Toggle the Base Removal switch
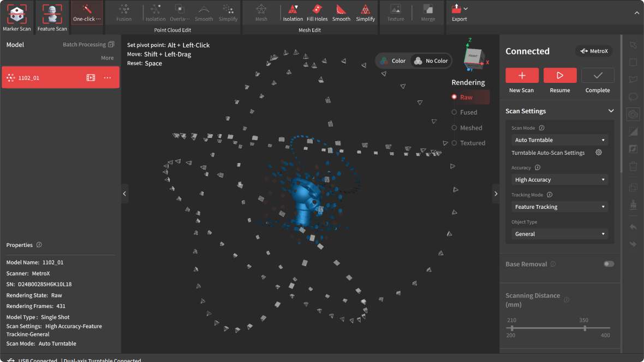 [609, 264]
